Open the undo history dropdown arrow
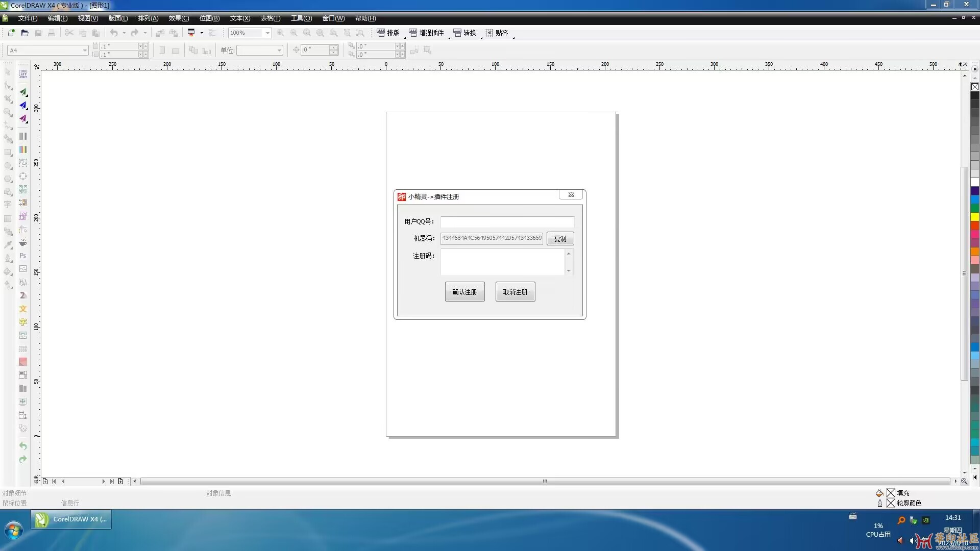The height and width of the screenshot is (551, 980). (124, 33)
